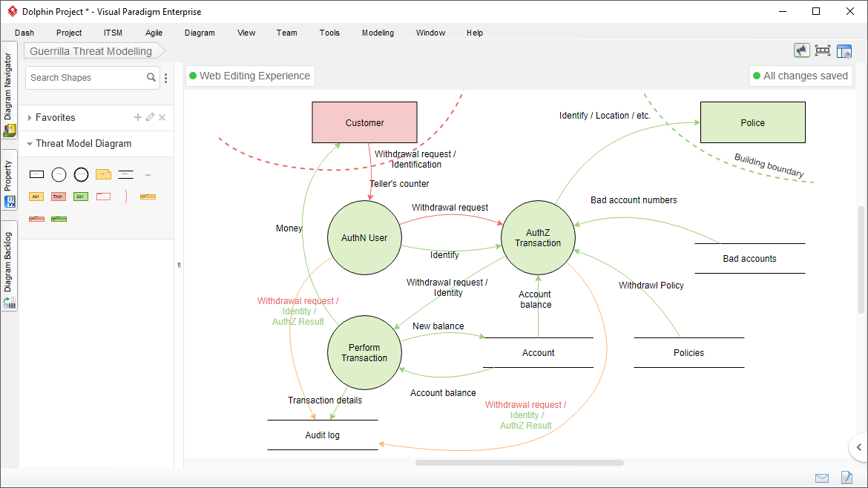Select the rectangle external entity shape
Viewport: 868px width, 488px height.
[x=36, y=174]
